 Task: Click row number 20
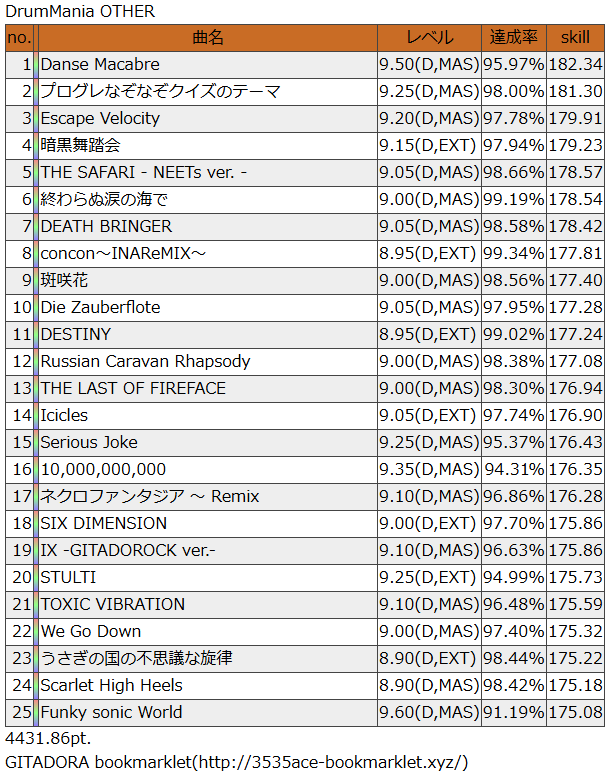pyautogui.click(x=22, y=578)
